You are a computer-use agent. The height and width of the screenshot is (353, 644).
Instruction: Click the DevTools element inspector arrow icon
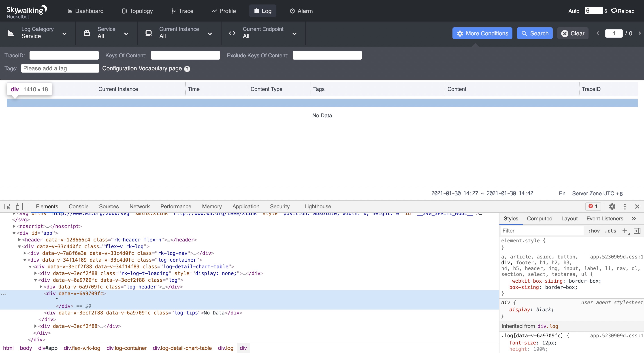pyautogui.click(x=7, y=207)
